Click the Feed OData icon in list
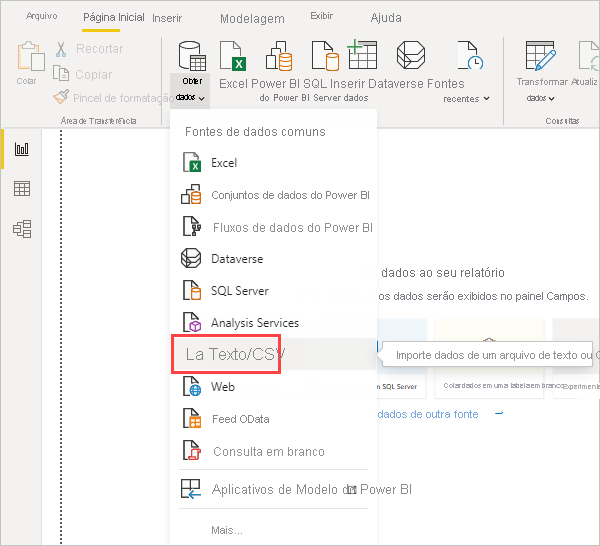Screen dimensions: 600x546 pyautogui.click(x=192, y=419)
